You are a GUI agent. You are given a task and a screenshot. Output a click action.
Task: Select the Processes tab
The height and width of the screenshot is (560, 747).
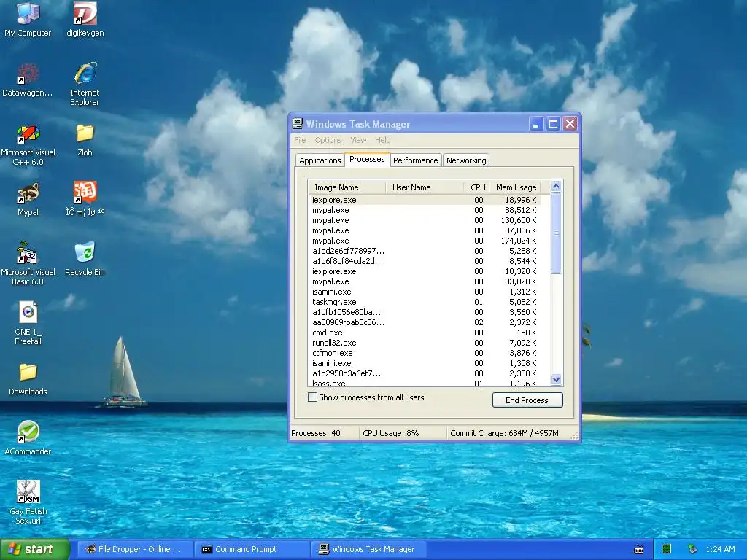tap(367, 159)
